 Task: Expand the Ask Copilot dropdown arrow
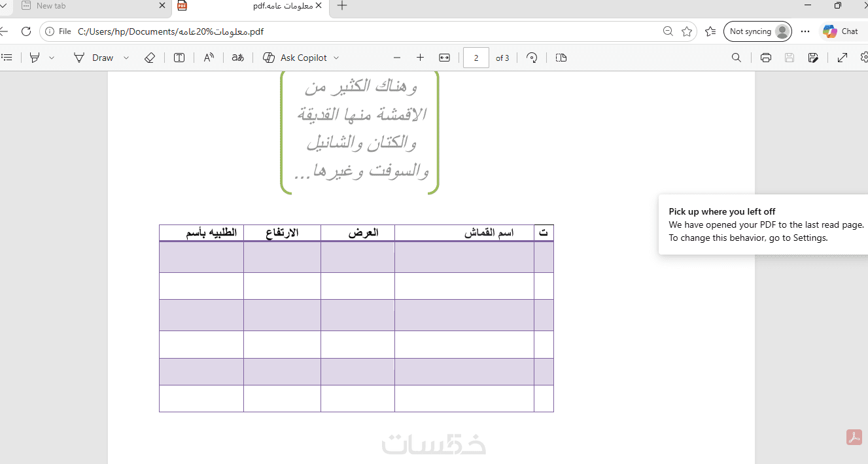[x=336, y=58]
